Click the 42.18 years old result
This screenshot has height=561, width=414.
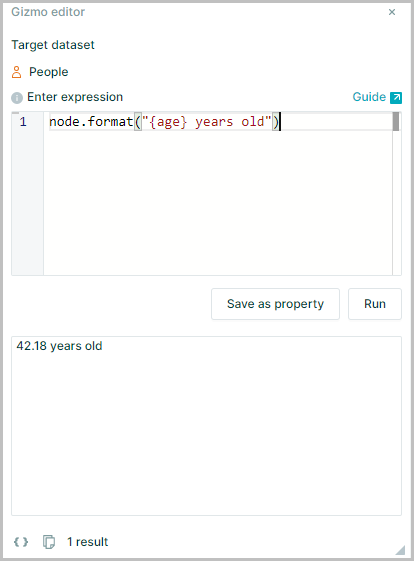coord(59,346)
